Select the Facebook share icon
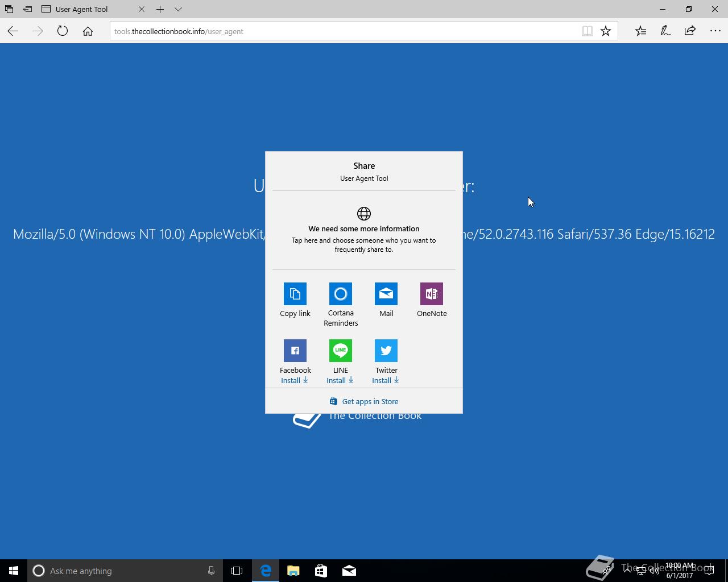The image size is (728, 582). pyautogui.click(x=295, y=351)
